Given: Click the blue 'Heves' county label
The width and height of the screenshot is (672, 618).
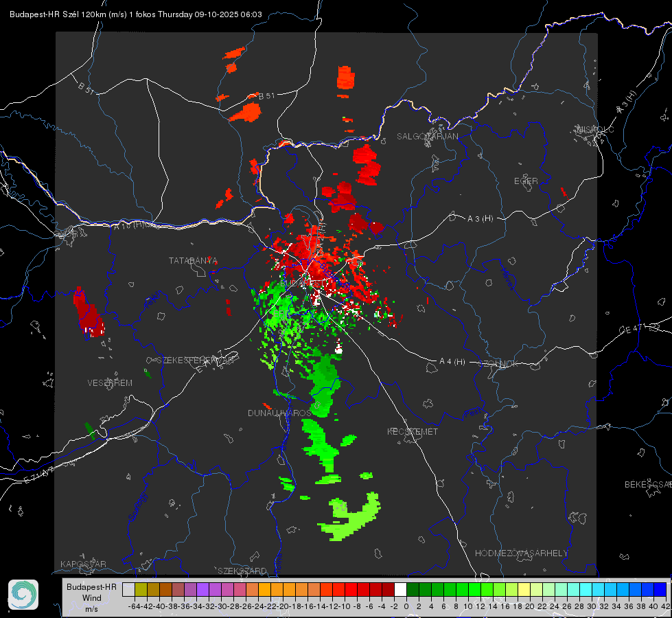Looking at the screenshot, I should tap(507, 279).
